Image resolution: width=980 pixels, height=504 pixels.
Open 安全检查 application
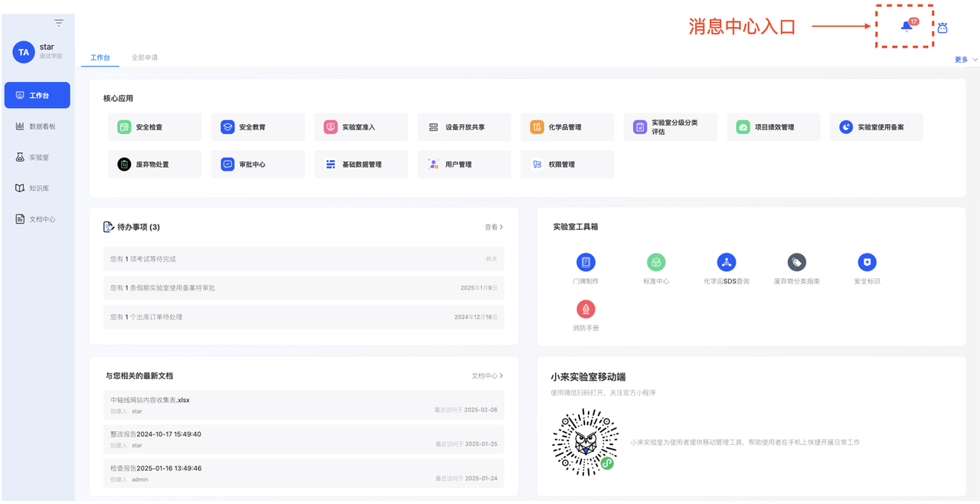point(155,127)
